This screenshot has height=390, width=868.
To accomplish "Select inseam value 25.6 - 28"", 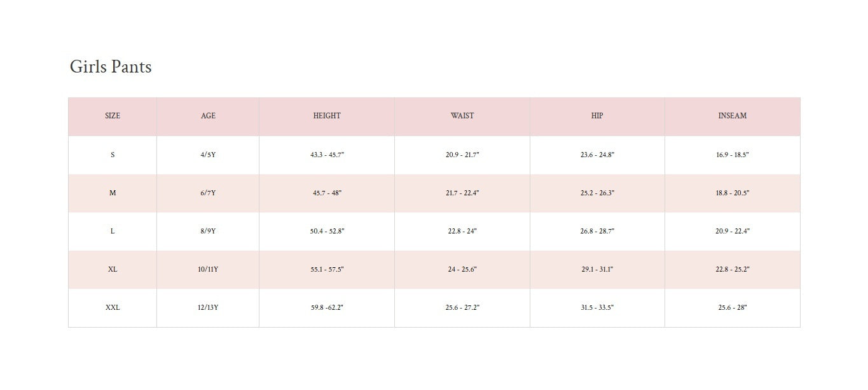I will (x=733, y=307).
